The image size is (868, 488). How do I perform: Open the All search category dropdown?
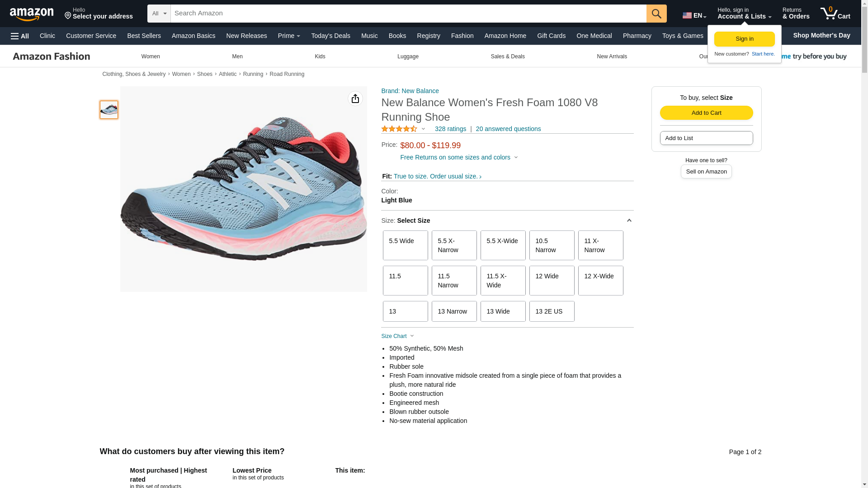(x=159, y=14)
